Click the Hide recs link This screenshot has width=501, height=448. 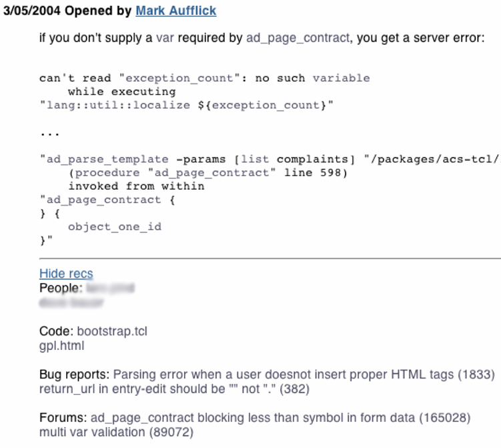tap(66, 274)
